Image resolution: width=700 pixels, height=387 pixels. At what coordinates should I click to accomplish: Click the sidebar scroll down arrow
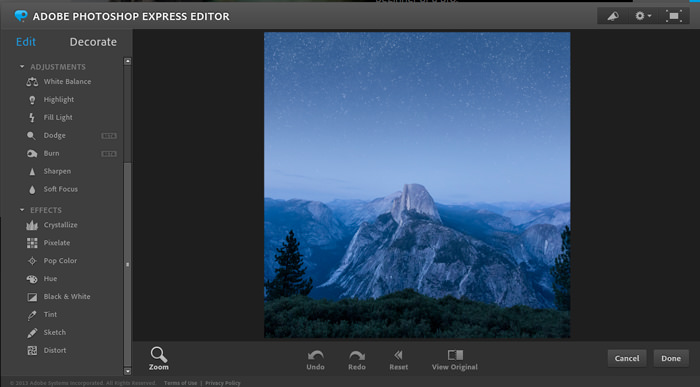(128, 371)
